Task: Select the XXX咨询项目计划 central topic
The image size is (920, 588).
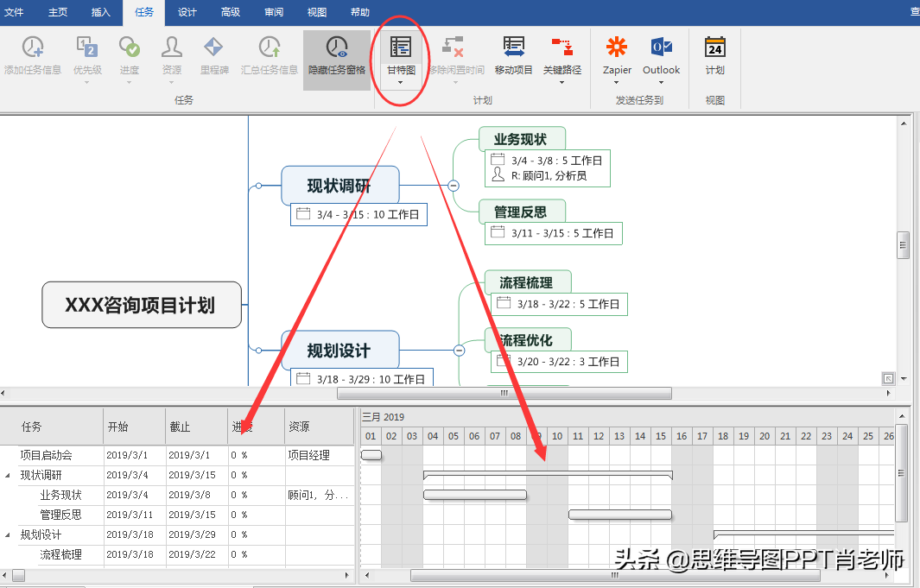Action: point(142,305)
